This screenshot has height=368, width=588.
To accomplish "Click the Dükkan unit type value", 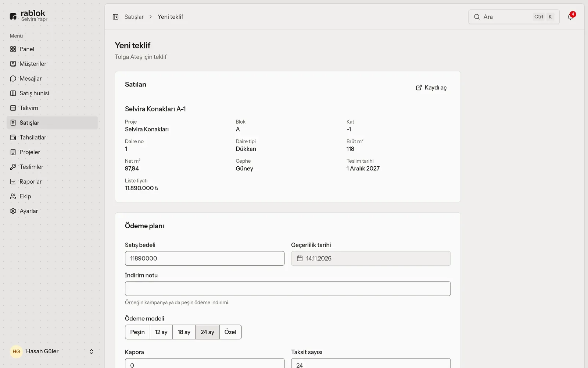I will [x=246, y=149].
